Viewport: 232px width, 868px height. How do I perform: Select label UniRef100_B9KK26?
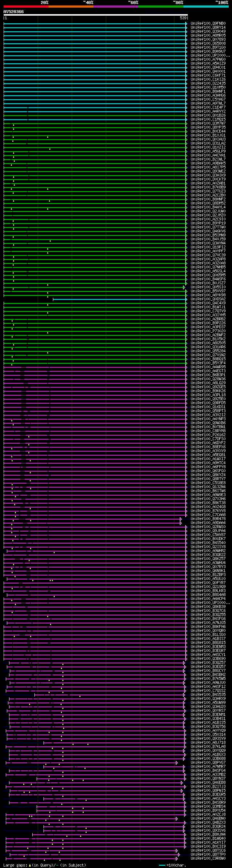pyautogui.click(x=208, y=391)
